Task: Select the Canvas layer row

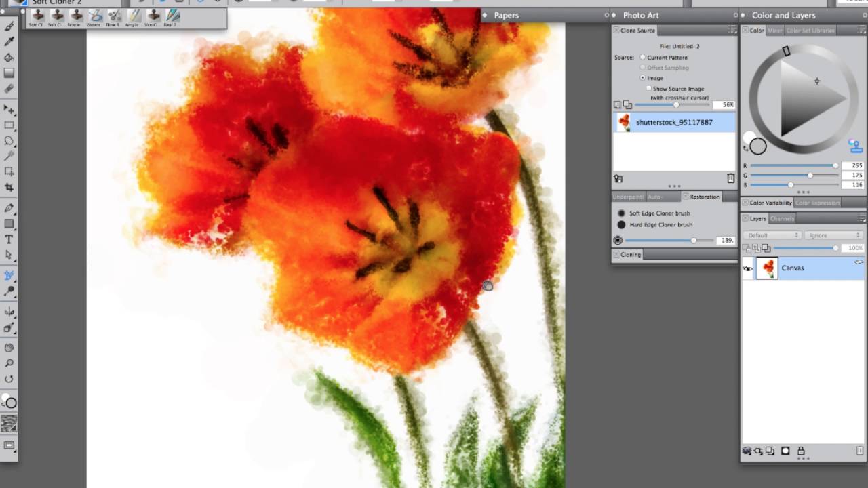Action: 804,268
